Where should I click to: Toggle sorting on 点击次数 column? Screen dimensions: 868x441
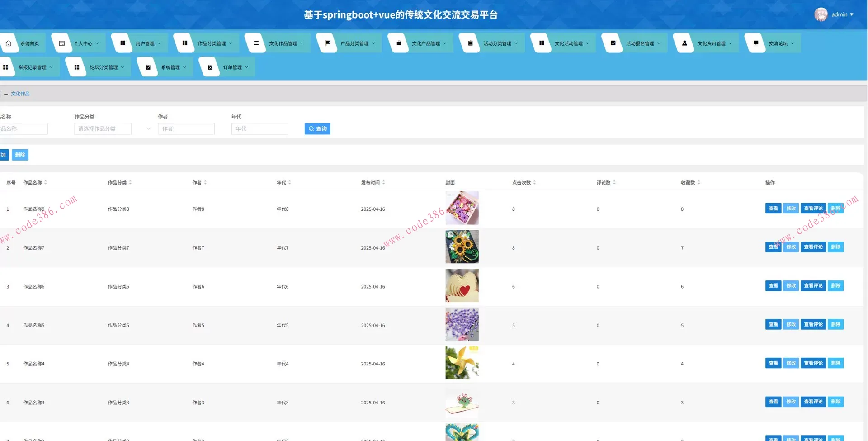[x=534, y=182]
